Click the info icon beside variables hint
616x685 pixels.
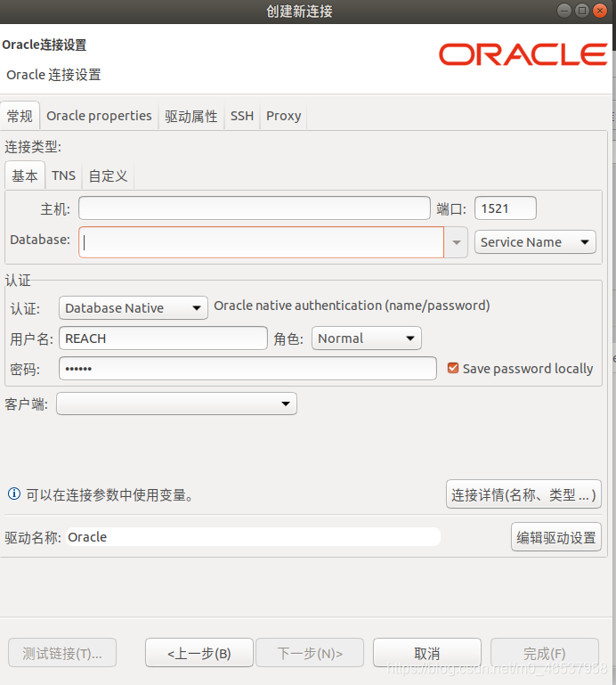(14, 493)
